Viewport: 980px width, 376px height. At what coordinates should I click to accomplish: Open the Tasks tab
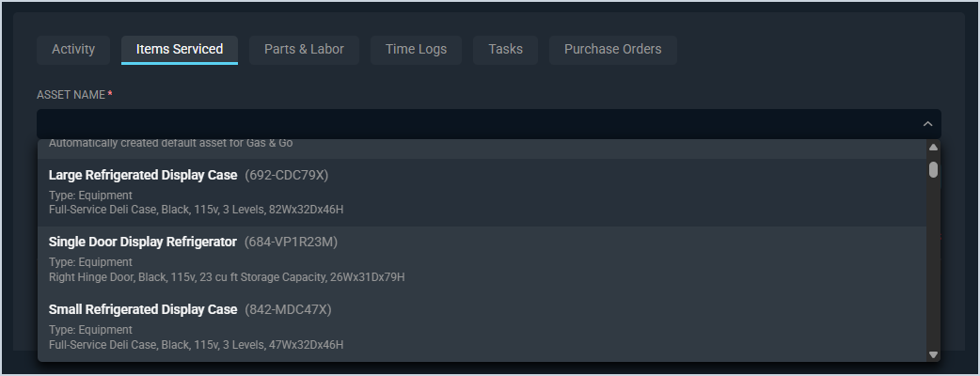[x=506, y=49]
